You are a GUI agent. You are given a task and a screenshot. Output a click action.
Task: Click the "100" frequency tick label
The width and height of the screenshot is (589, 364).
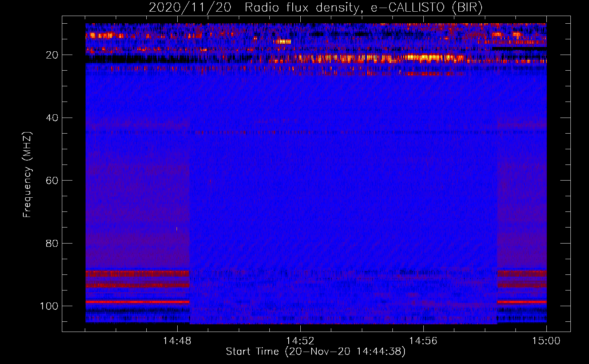(x=49, y=306)
